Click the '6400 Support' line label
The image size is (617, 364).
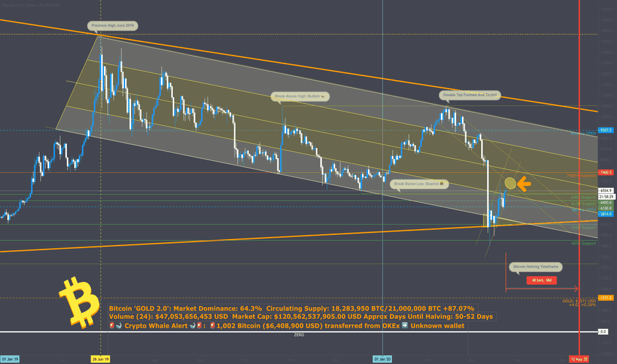[583, 197]
